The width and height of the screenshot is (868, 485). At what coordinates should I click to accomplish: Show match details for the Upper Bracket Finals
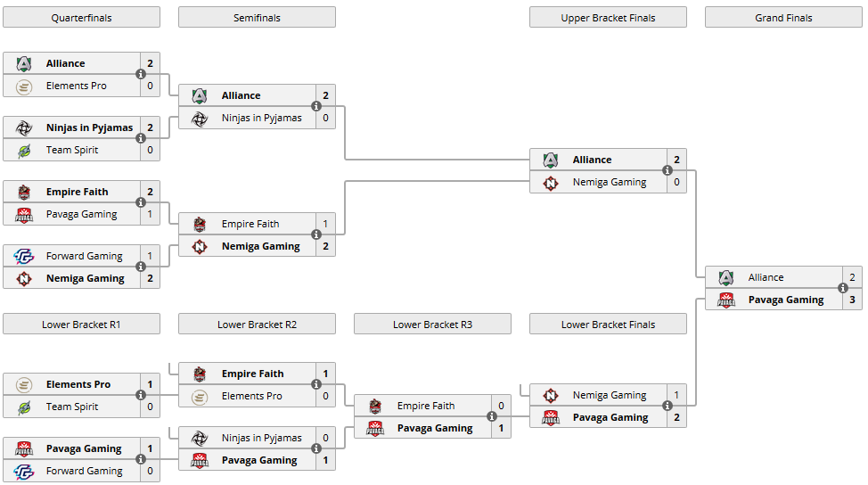[667, 170]
